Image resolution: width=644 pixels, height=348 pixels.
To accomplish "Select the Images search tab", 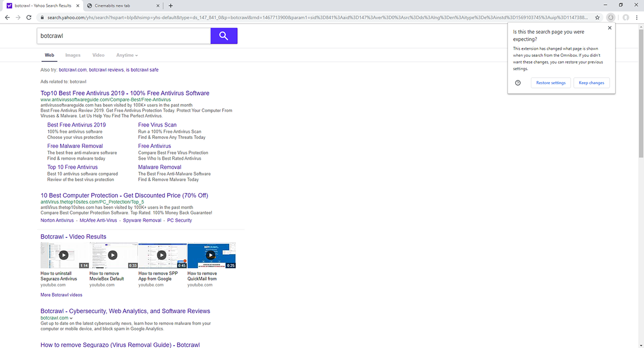I will tap(73, 55).
